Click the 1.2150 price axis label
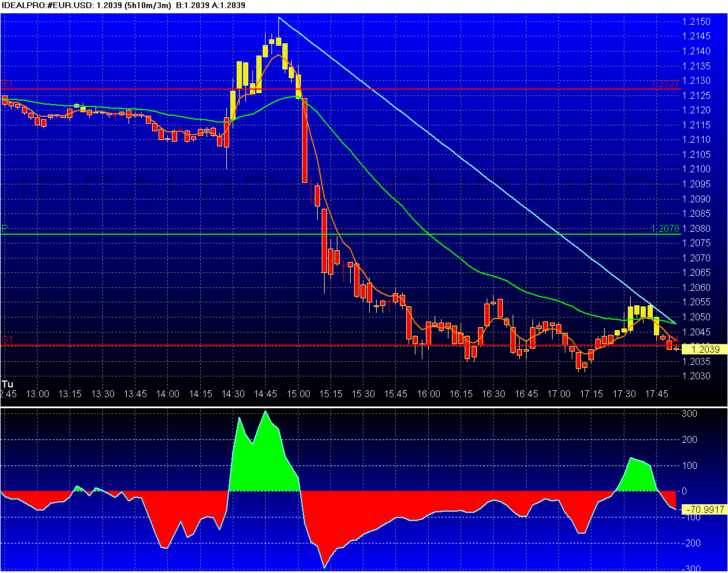Screen dimensions: 728x573 [696, 22]
